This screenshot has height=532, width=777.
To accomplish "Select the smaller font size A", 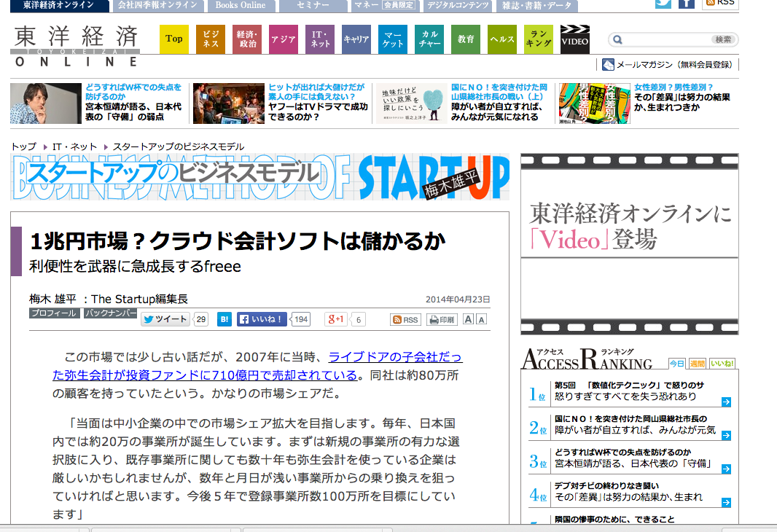I will point(481,320).
